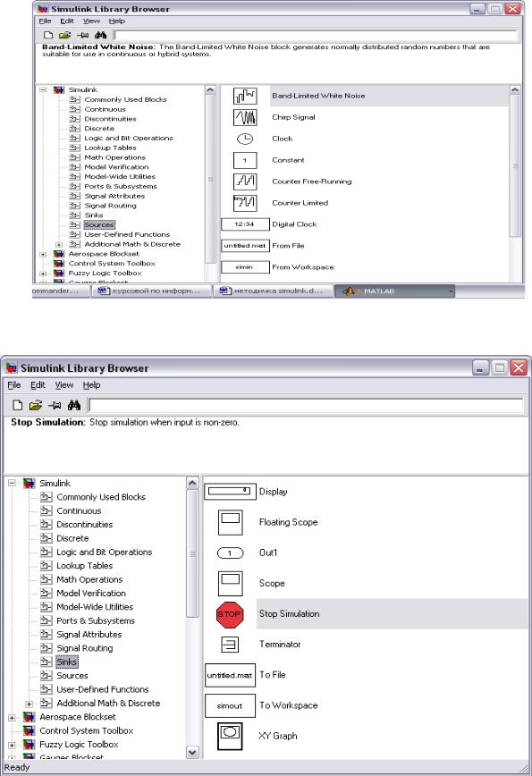Click block list scroll up arrow upper window
Screen dimensions: 532x776
pyautogui.click(x=515, y=90)
